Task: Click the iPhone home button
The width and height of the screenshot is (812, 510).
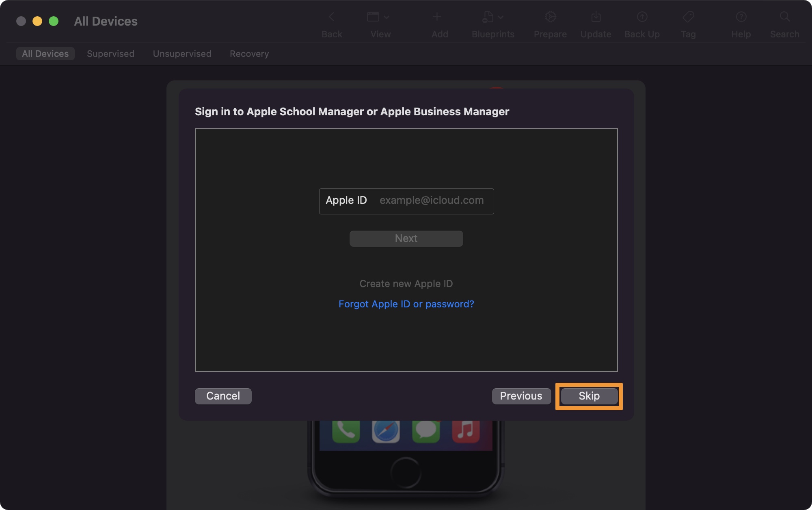Action: coord(406,473)
